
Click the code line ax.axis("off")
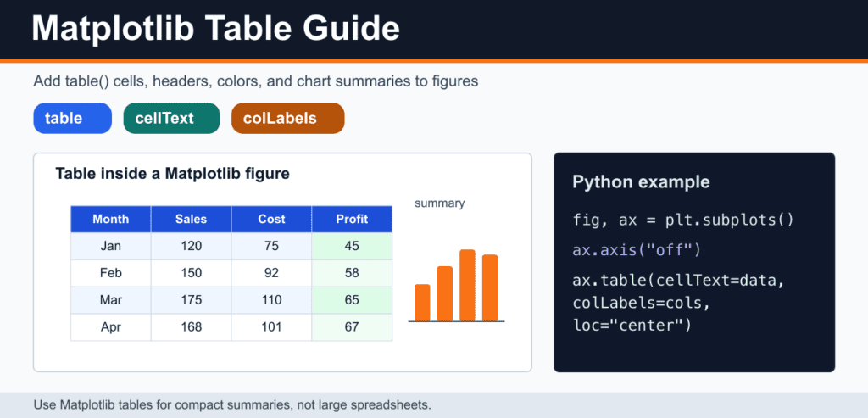[x=637, y=250]
